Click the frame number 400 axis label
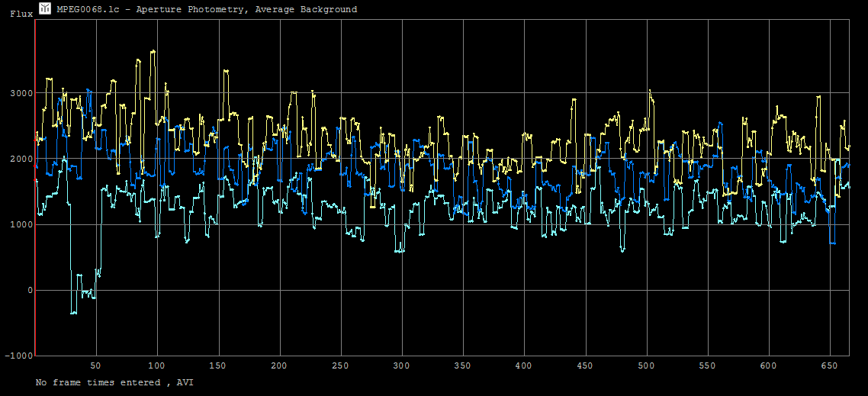 [x=524, y=365]
